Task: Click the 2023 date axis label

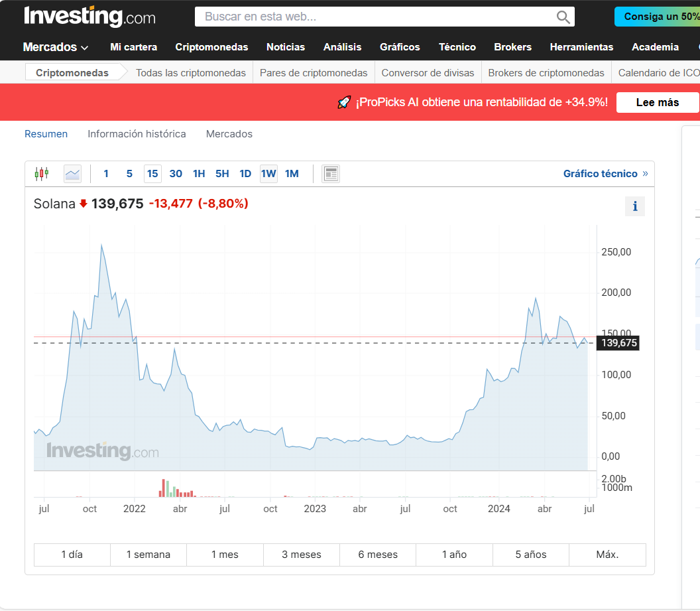Action: pos(315,509)
